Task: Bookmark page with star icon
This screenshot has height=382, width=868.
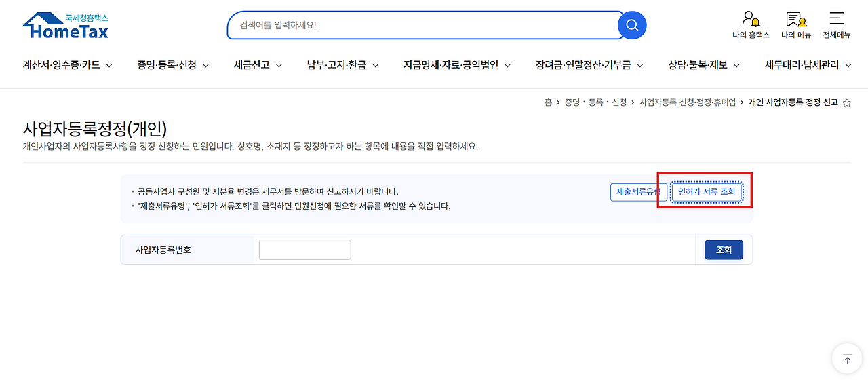Action: [846, 102]
